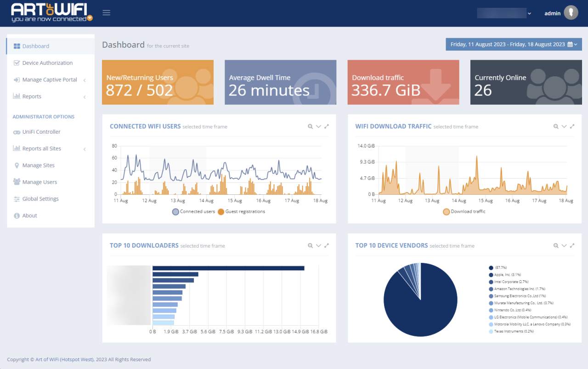588x369 pixels.
Task: Click the user avatar in the top bar
Action: pos(571,12)
